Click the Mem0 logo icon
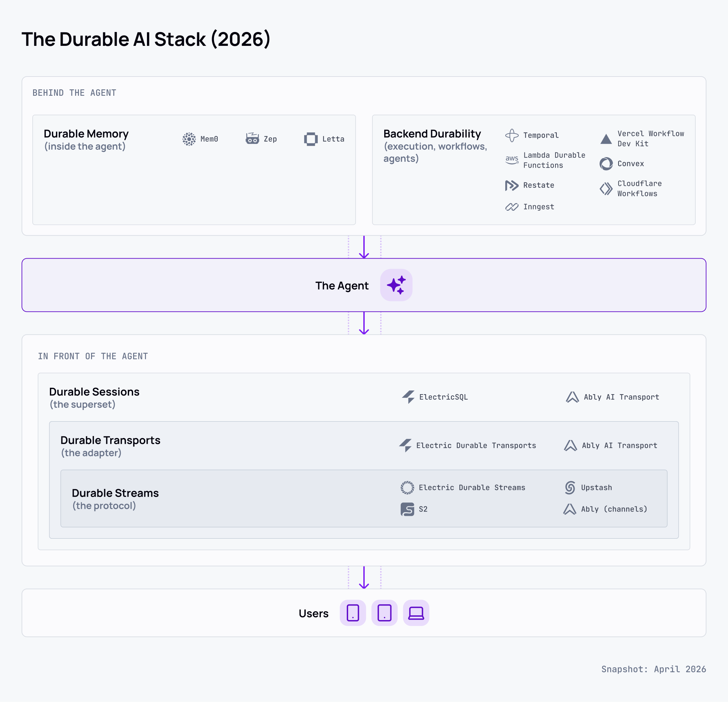This screenshot has width=728, height=702. point(189,139)
